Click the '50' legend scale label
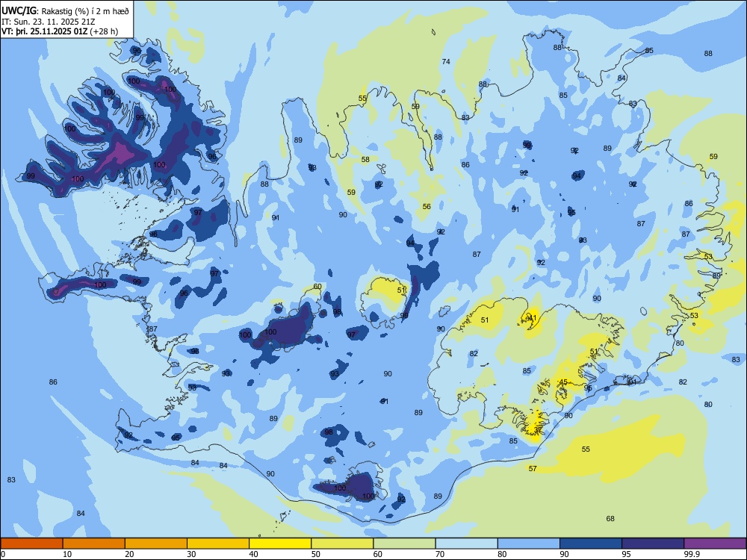 point(315,554)
